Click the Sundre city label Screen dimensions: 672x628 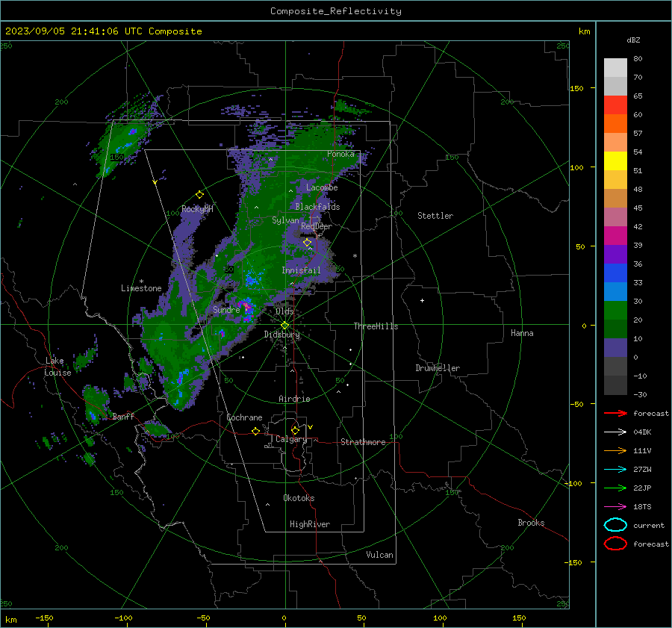point(226,309)
